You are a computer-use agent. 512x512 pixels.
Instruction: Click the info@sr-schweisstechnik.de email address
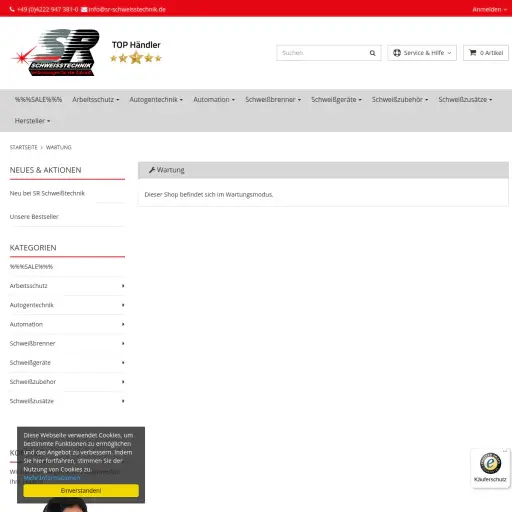pyautogui.click(x=127, y=9)
